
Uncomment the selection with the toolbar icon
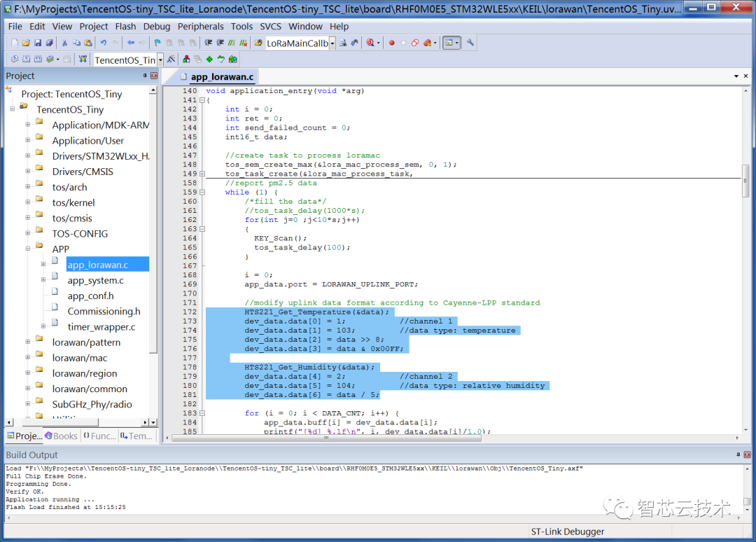(244, 43)
